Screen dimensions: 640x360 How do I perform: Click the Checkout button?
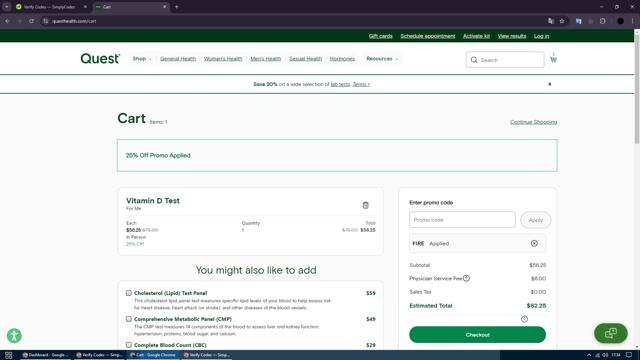pyautogui.click(x=477, y=335)
